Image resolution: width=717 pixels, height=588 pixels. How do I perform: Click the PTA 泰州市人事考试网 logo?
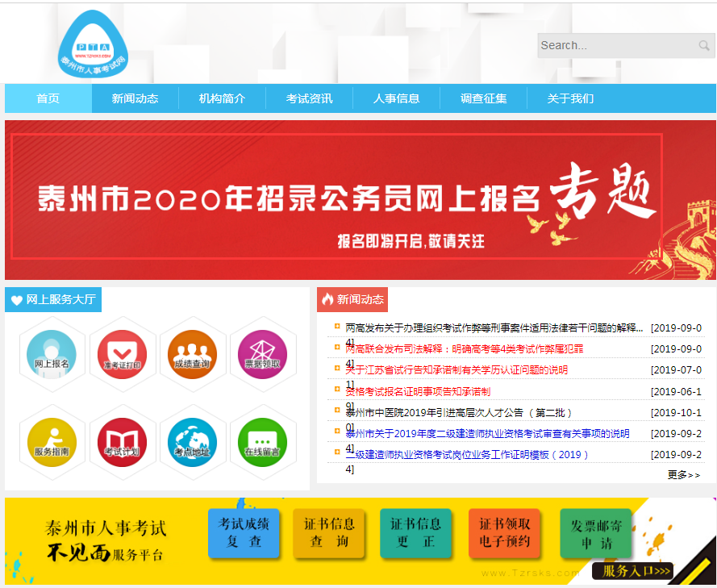tap(93, 44)
